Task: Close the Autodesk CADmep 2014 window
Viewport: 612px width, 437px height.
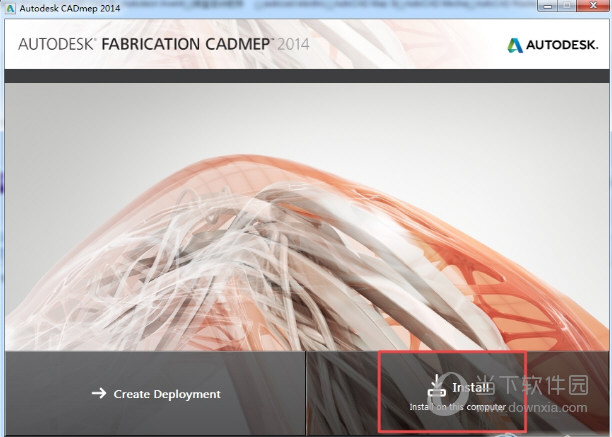Action: (x=594, y=5)
